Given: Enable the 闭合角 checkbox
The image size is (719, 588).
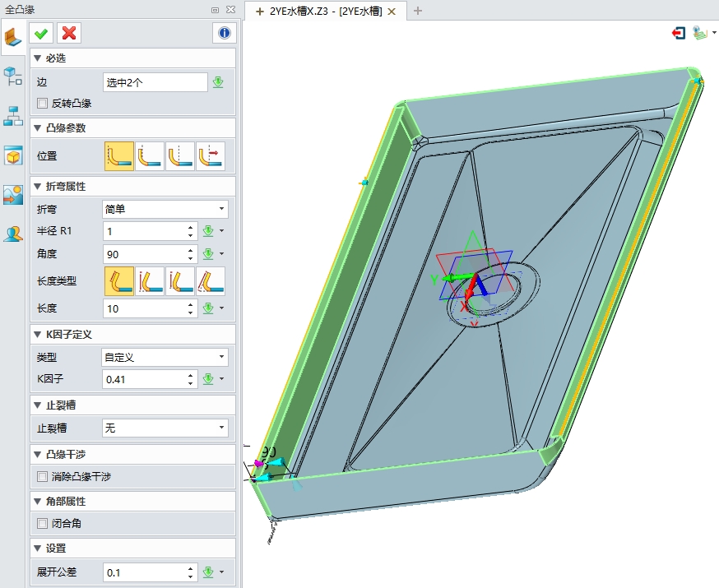Looking at the screenshot, I should (x=43, y=523).
